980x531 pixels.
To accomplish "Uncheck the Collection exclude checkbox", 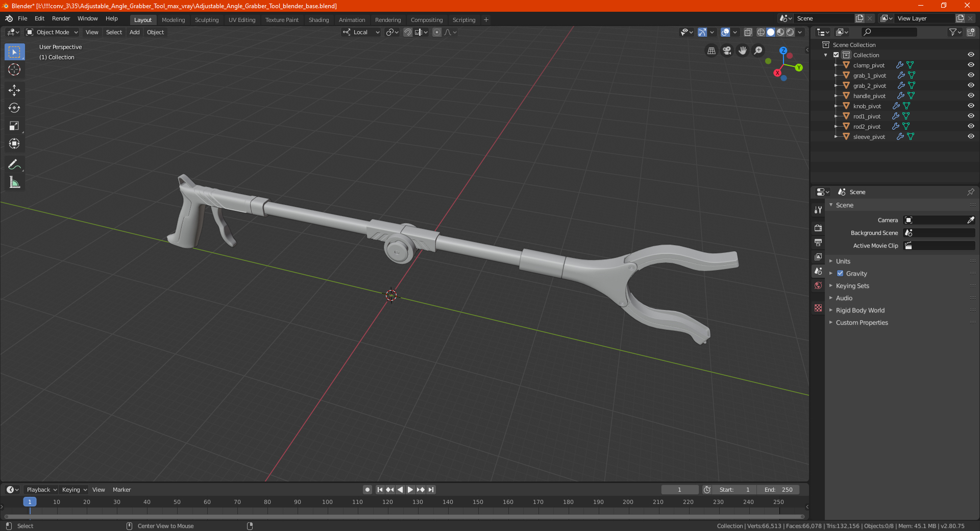I will tap(836, 55).
